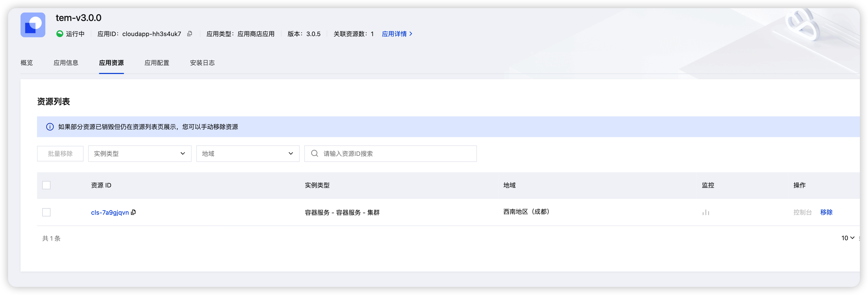868x295 pixels.
Task: Open monitoring chart icon for cluster
Action: pyautogui.click(x=706, y=212)
